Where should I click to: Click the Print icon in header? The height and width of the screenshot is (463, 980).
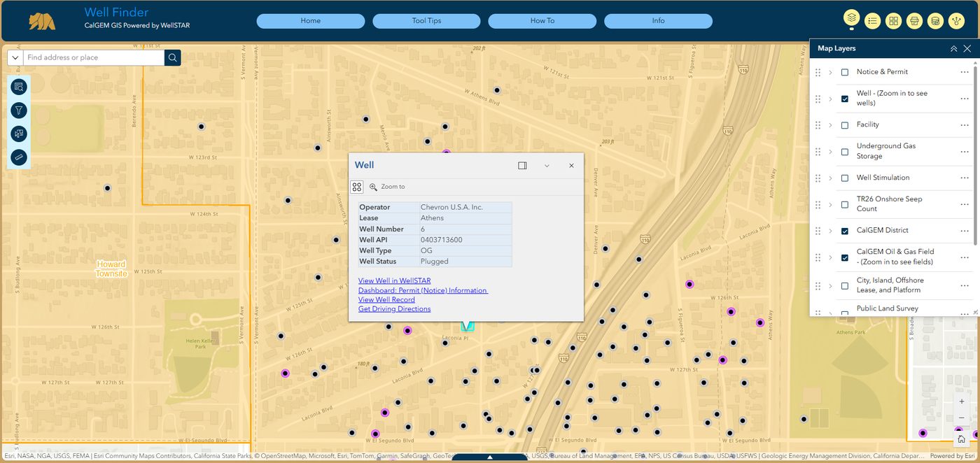click(x=913, y=21)
